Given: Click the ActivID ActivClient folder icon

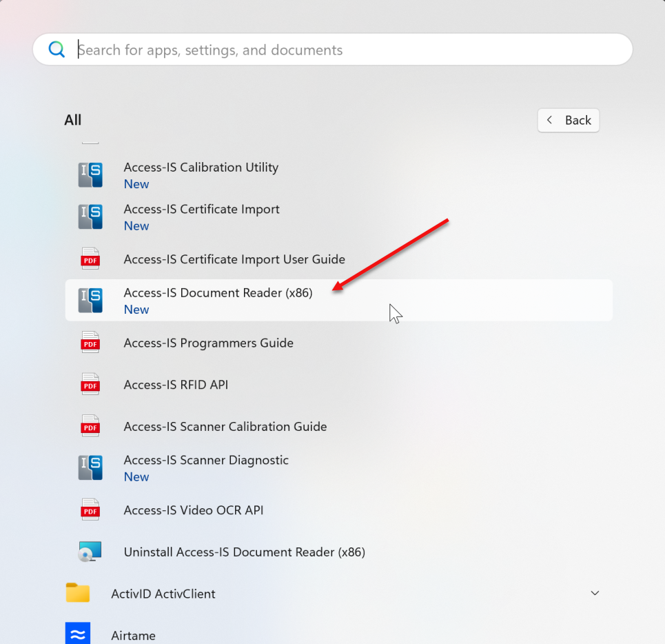Looking at the screenshot, I should 78,593.
